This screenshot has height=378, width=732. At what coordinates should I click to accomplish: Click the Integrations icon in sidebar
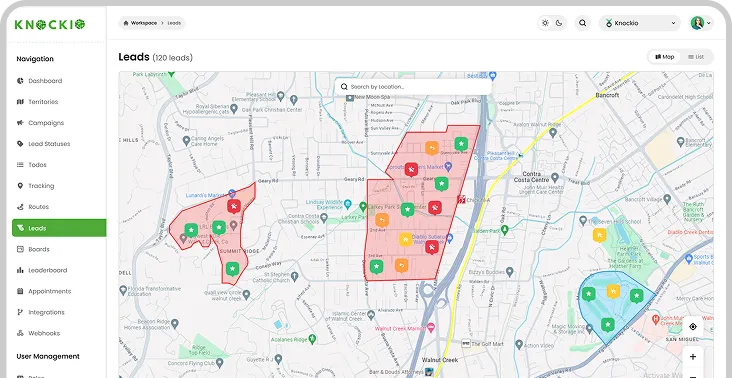click(x=20, y=312)
